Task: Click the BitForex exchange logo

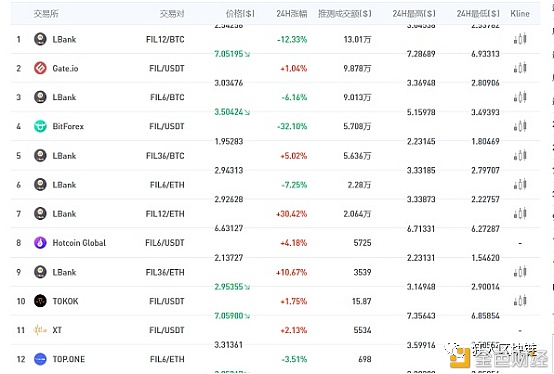Action: pyautogui.click(x=40, y=126)
